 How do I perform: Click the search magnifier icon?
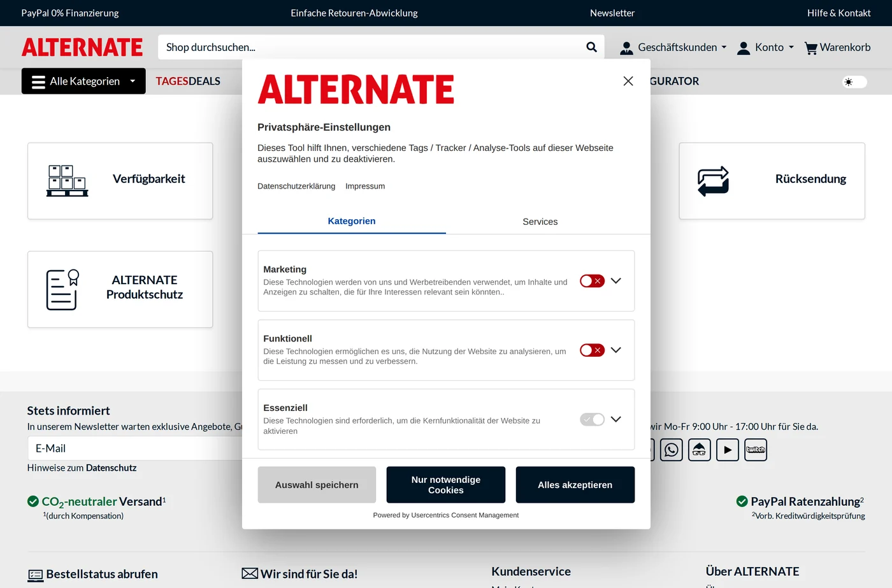coord(591,47)
